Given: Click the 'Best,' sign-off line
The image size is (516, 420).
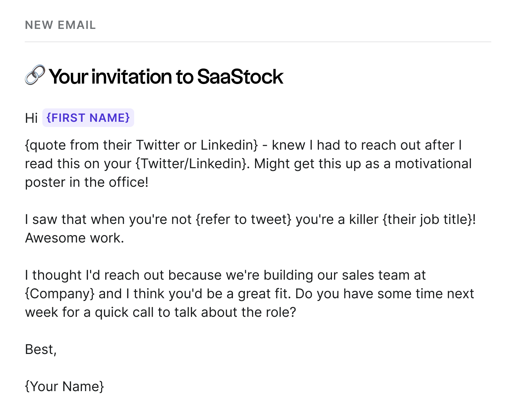Looking at the screenshot, I should point(41,349).
